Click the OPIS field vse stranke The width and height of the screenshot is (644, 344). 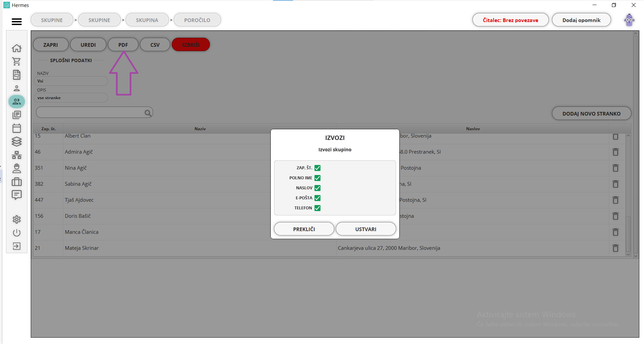(71, 98)
